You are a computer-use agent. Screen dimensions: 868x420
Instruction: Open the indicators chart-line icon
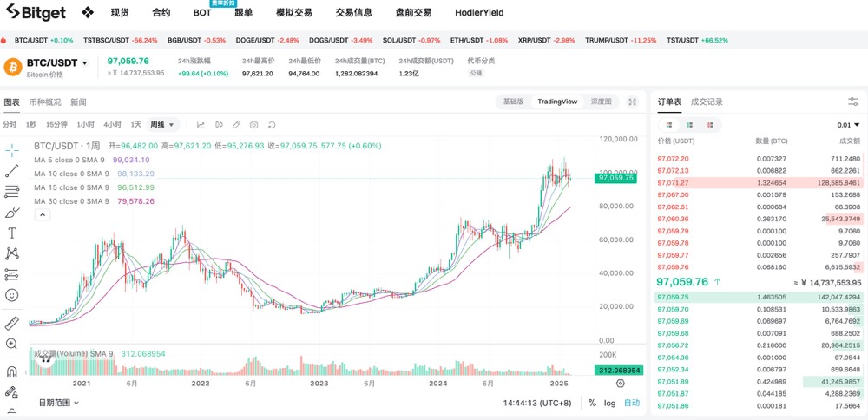pos(201,124)
